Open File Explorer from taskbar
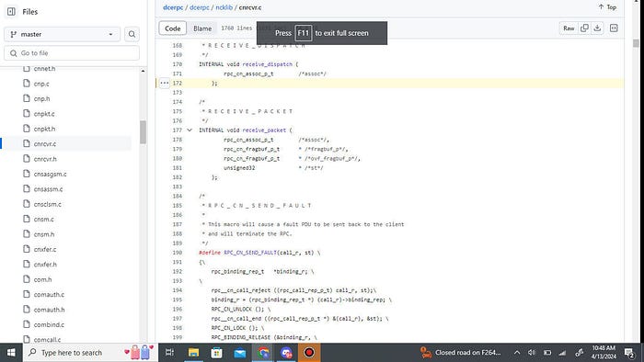This screenshot has width=644, height=362. 193,353
